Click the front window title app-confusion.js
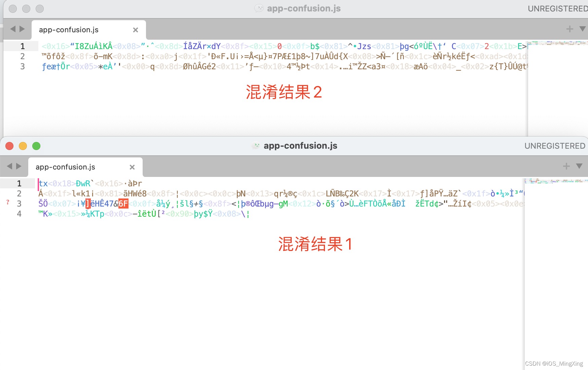Screen dimensions: 588x370 click(x=300, y=146)
